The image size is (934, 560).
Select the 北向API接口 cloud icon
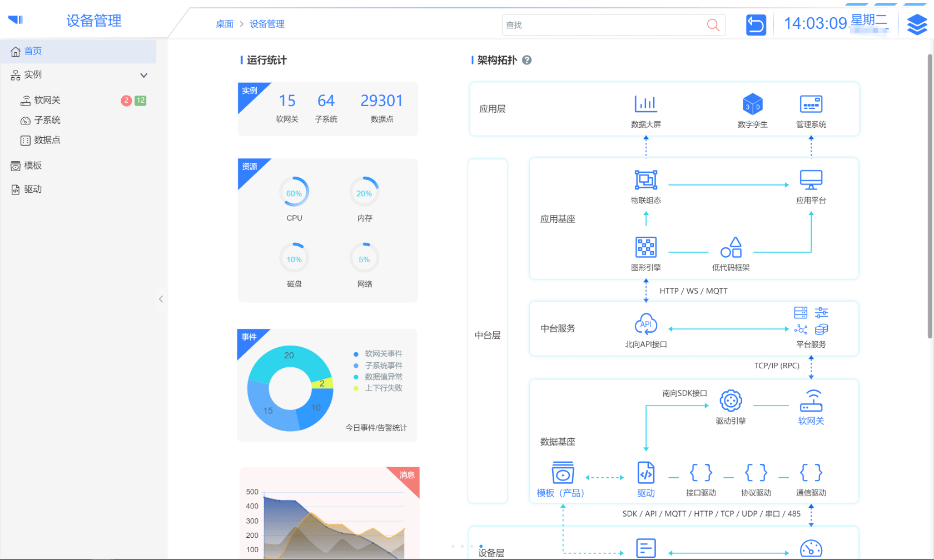645,324
